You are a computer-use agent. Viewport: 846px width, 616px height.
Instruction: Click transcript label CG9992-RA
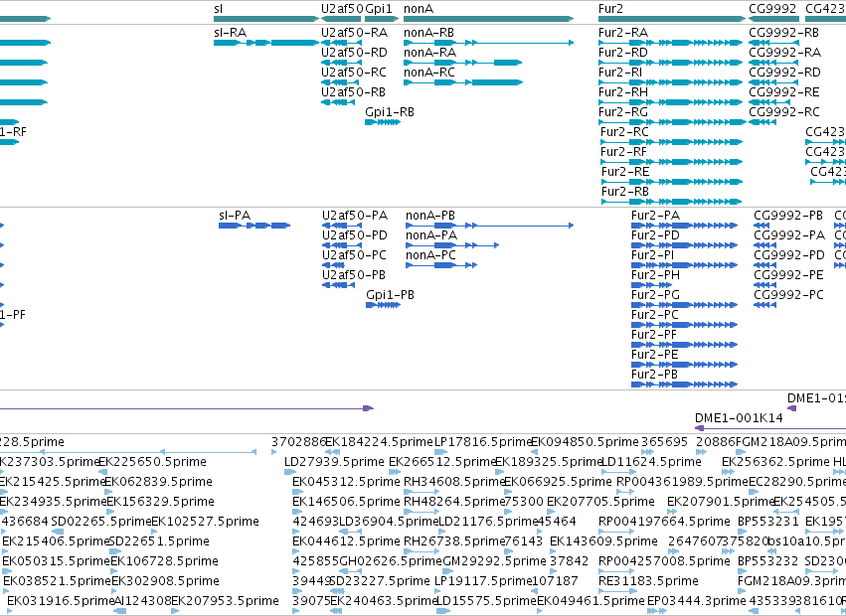(x=785, y=53)
